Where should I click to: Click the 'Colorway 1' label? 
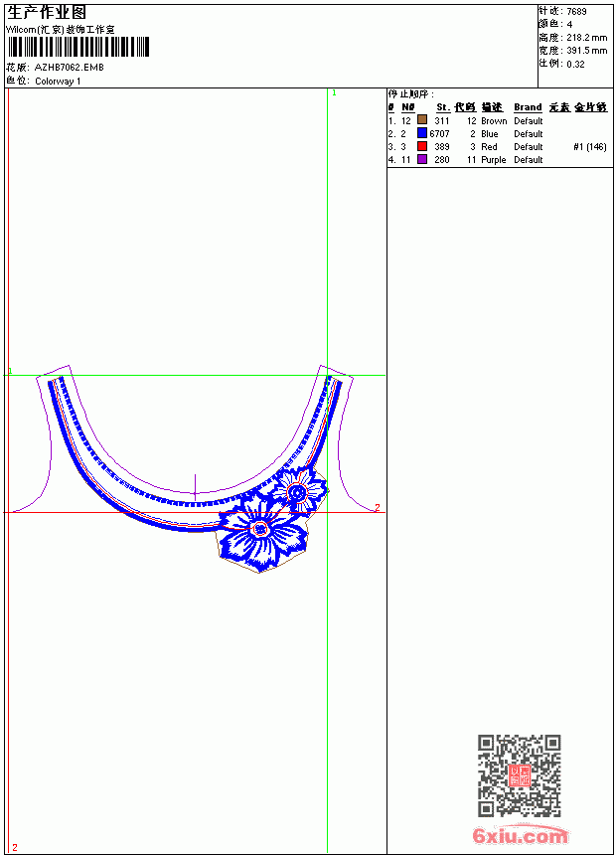point(58,82)
